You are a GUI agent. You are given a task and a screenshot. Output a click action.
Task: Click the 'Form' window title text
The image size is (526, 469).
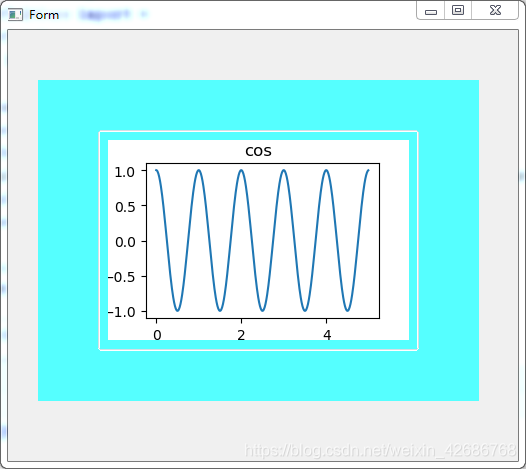pyautogui.click(x=44, y=15)
